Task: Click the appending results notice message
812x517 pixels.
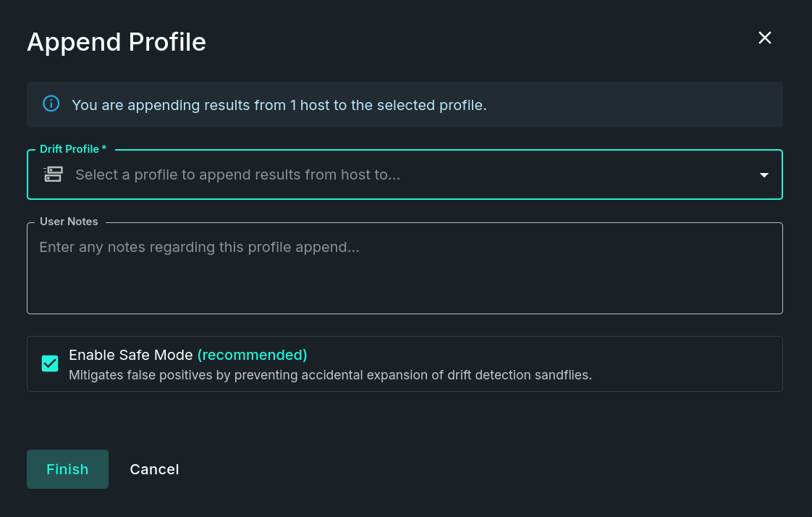Action: [x=279, y=105]
